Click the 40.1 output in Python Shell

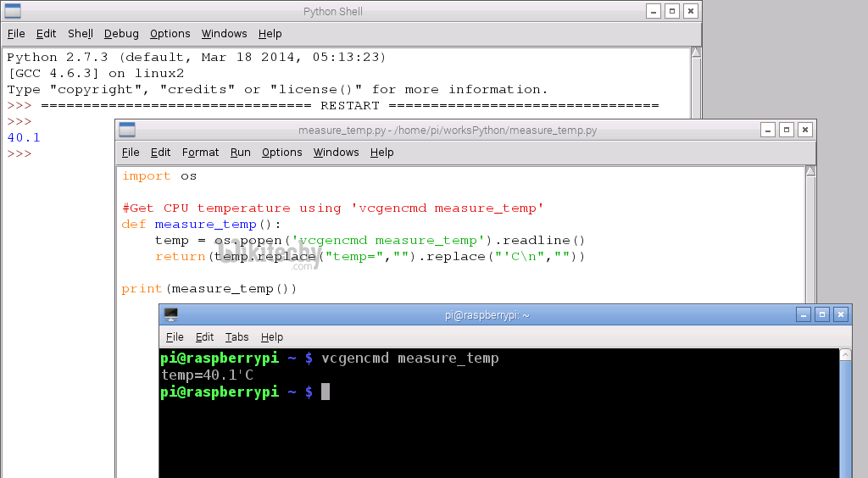[24, 138]
